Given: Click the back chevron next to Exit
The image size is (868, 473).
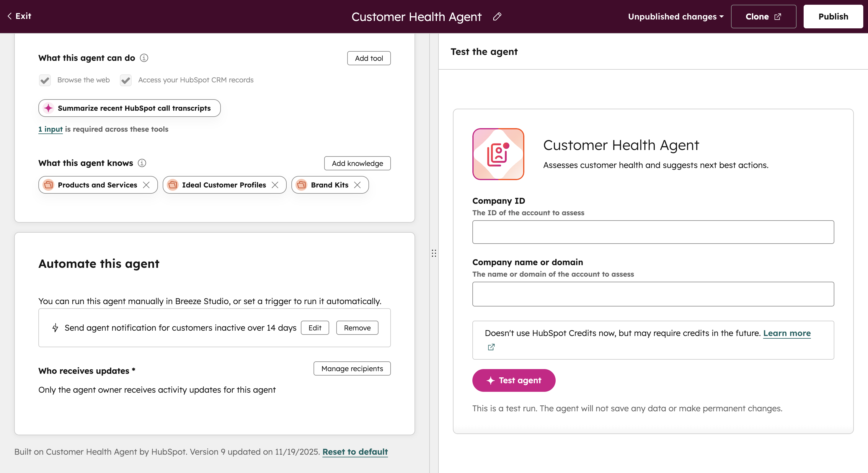Looking at the screenshot, I should (9, 16).
